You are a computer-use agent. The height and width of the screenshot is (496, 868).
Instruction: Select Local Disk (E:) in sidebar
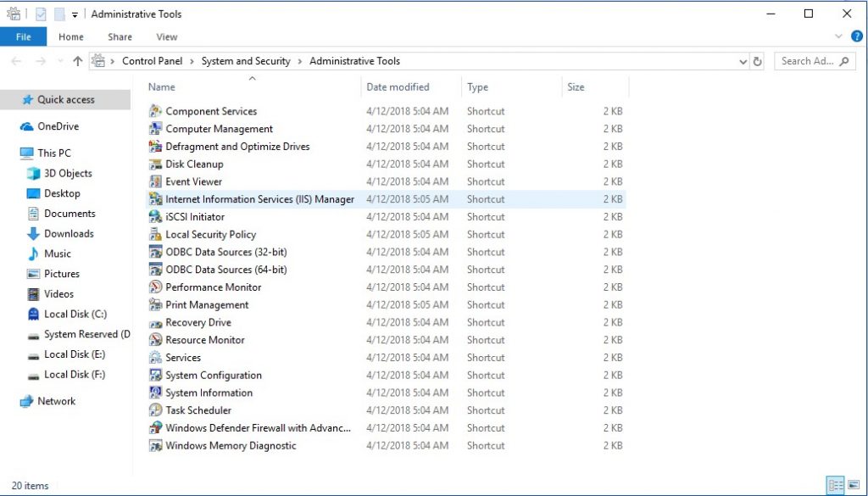[65, 354]
